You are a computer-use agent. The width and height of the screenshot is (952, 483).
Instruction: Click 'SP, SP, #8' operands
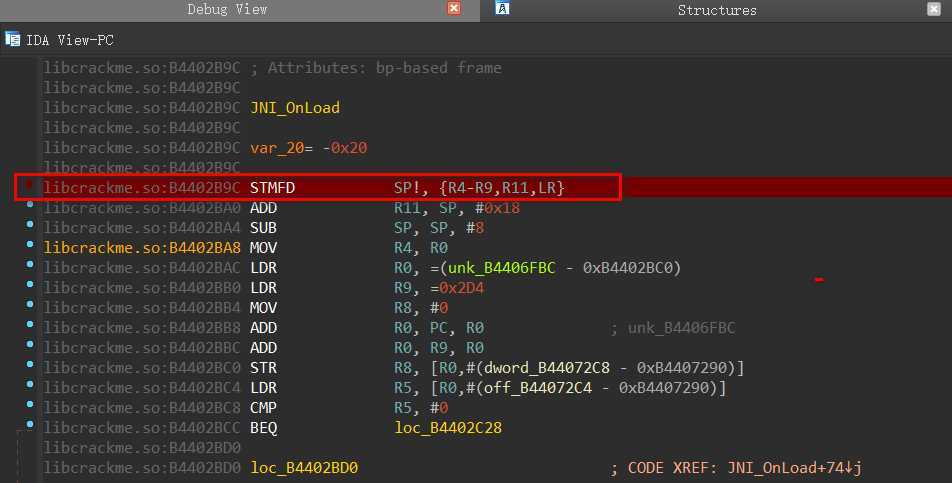coord(439,228)
